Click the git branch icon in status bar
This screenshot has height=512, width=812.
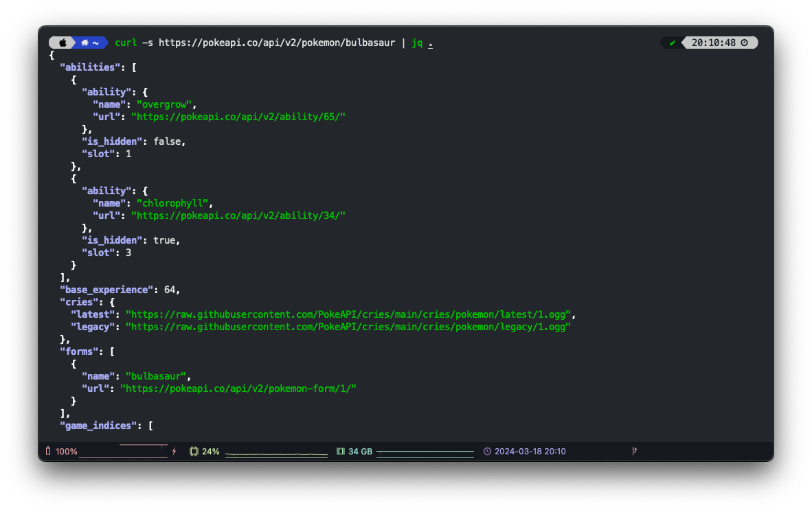[x=634, y=452]
